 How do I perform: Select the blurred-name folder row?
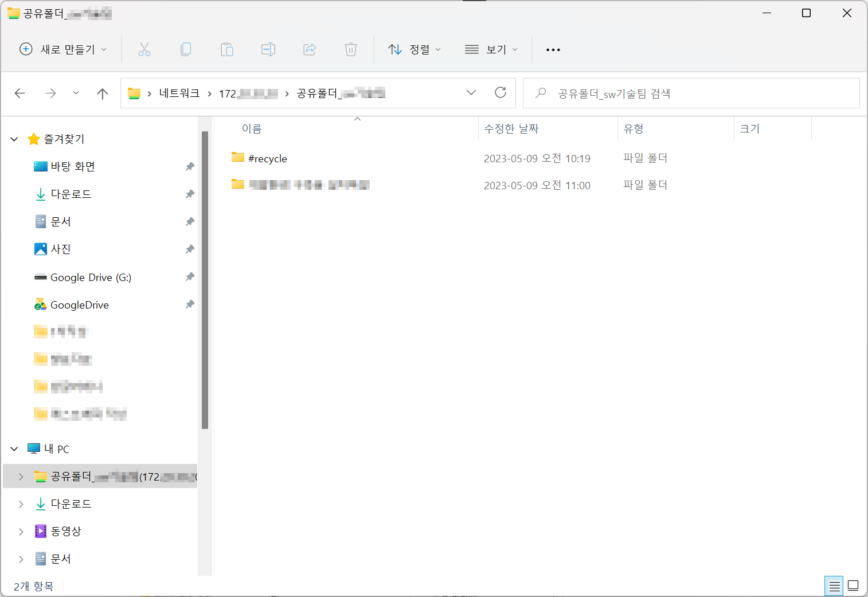click(449, 185)
